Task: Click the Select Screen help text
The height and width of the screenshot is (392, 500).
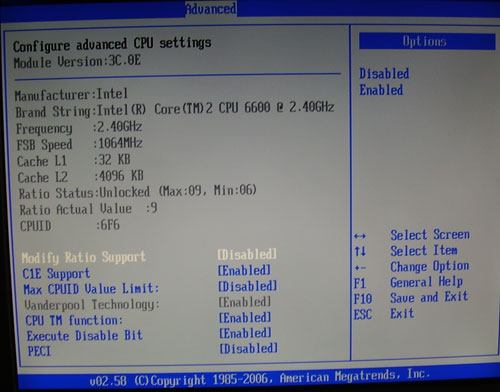Action: (x=430, y=235)
